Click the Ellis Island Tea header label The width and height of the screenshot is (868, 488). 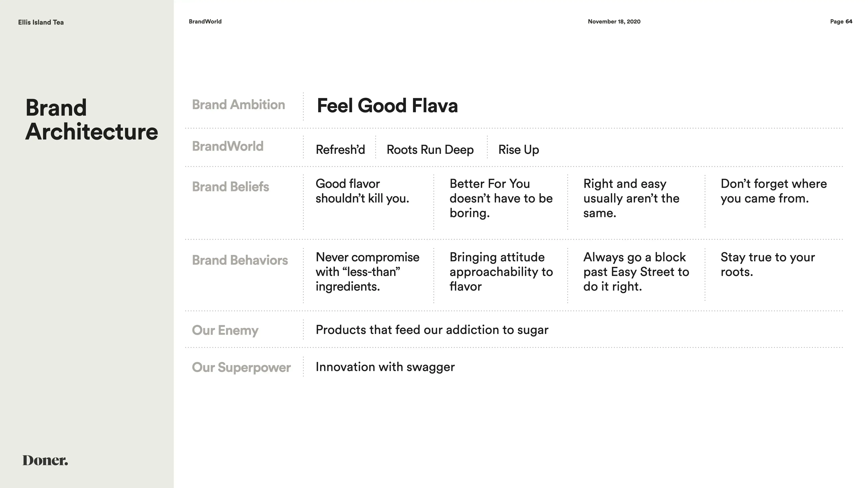point(41,22)
